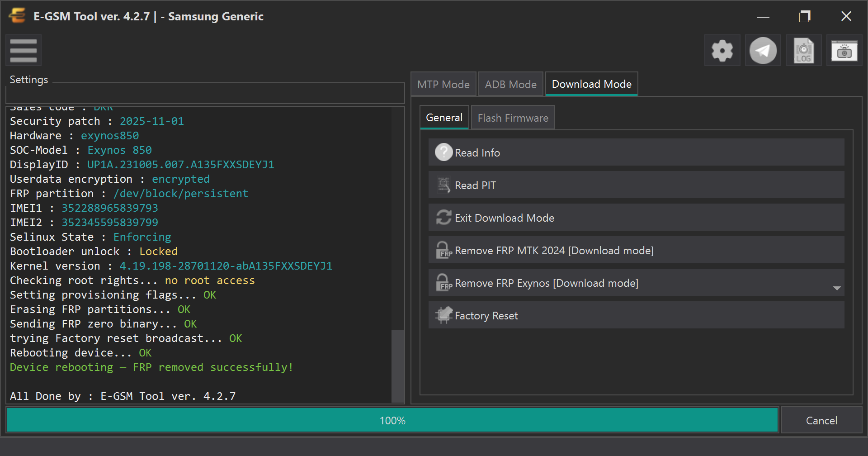Open the hamburger menu
The width and height of the screenshot is (868, 456).
coord(24,51)
